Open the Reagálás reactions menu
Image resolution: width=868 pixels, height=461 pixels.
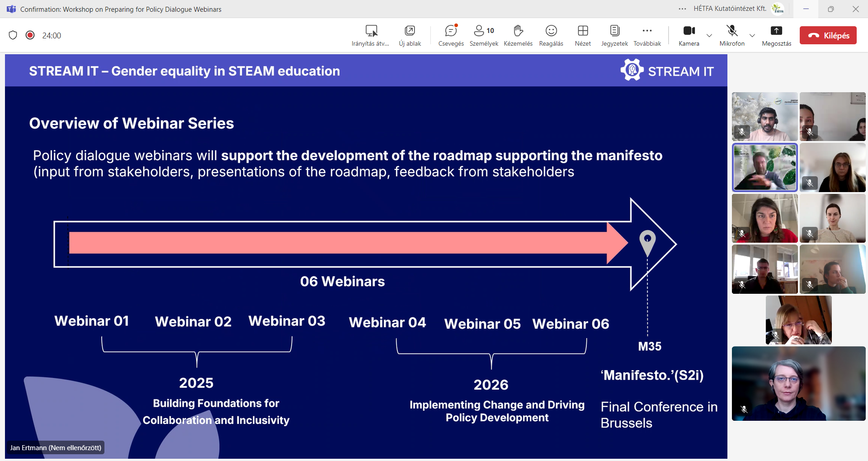tap(551, 35)
